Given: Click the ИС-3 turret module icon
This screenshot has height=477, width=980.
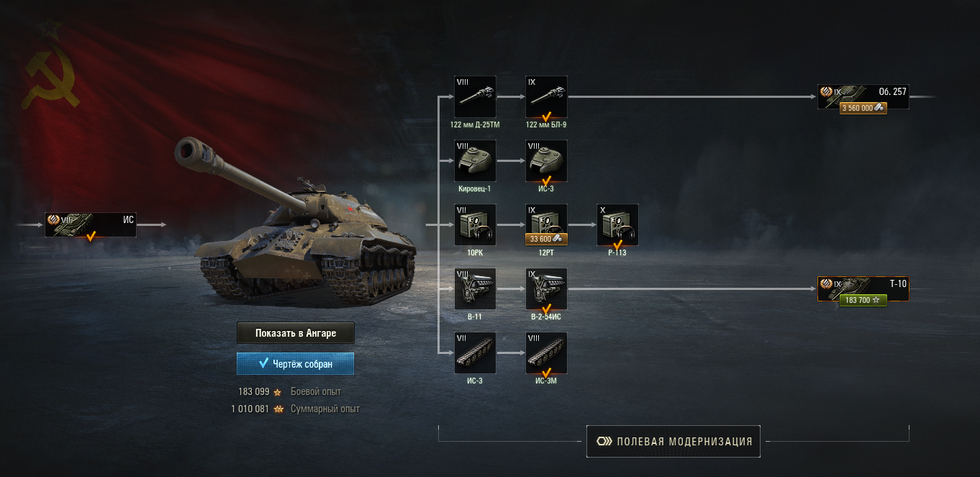Looking at the screenshot, I should tap(547, 160).
